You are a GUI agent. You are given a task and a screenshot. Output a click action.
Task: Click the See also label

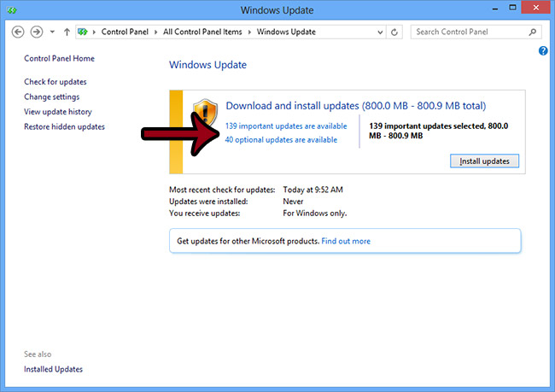click(x=38, y=354)
